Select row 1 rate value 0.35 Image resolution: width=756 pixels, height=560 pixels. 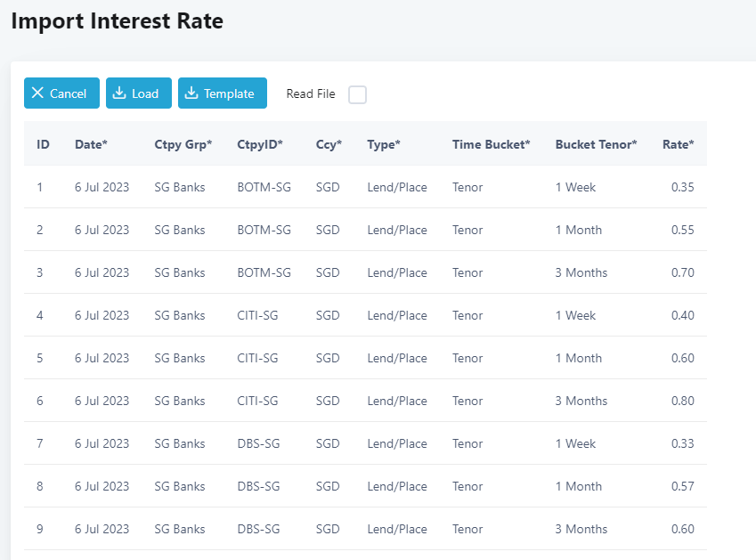click(x=682, y=187)
